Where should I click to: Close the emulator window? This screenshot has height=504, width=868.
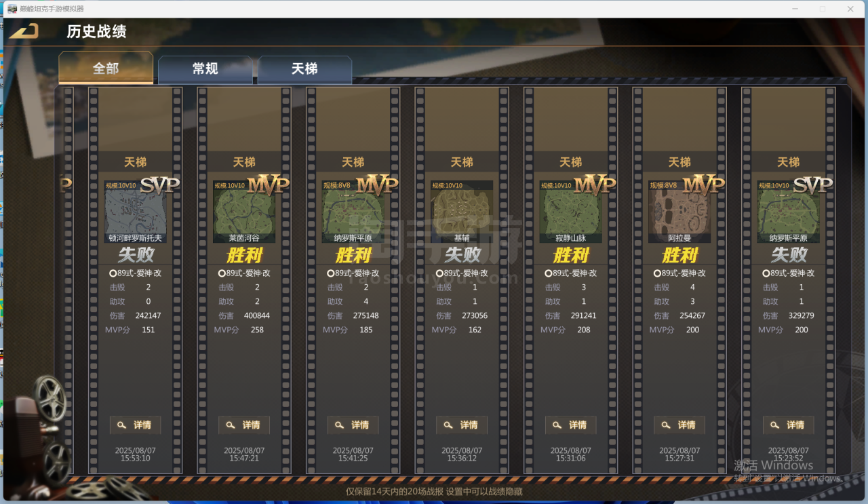(x=850, y=9)
